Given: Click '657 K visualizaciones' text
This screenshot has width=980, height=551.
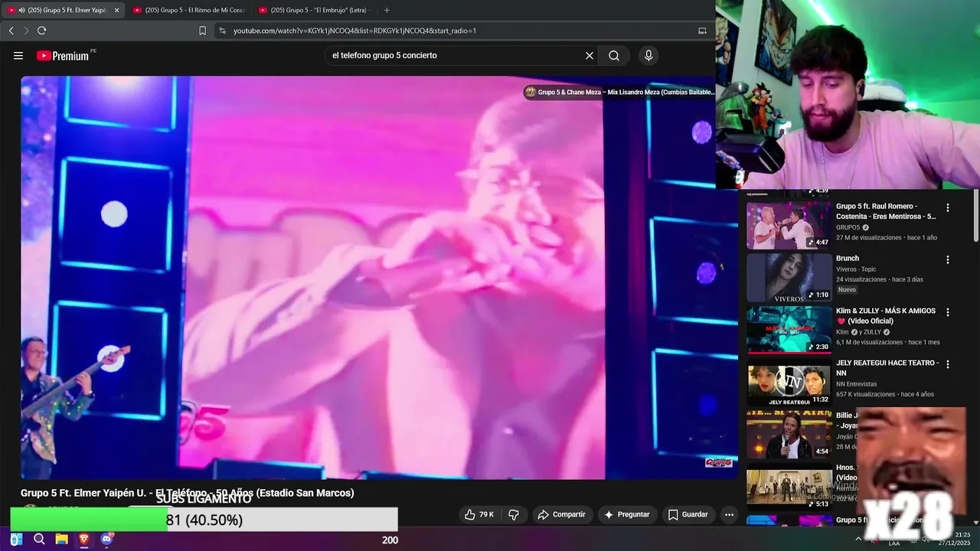Looking at the screenshot, I should click(x=866, y=395).
